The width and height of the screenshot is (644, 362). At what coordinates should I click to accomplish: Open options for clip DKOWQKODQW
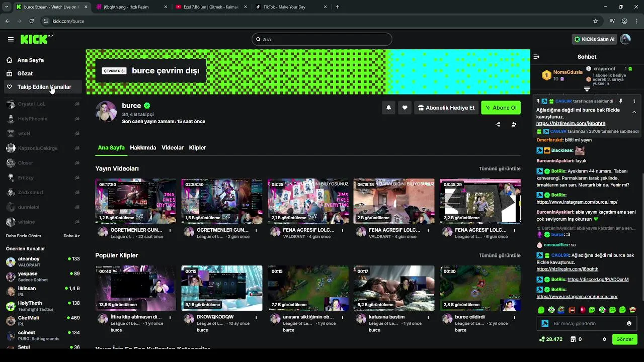256,318
